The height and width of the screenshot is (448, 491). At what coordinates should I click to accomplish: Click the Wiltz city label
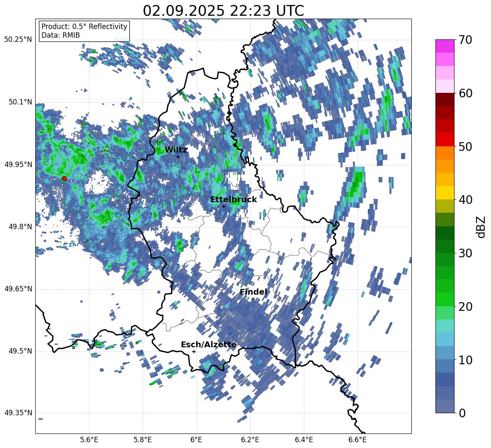coord(176,150)
